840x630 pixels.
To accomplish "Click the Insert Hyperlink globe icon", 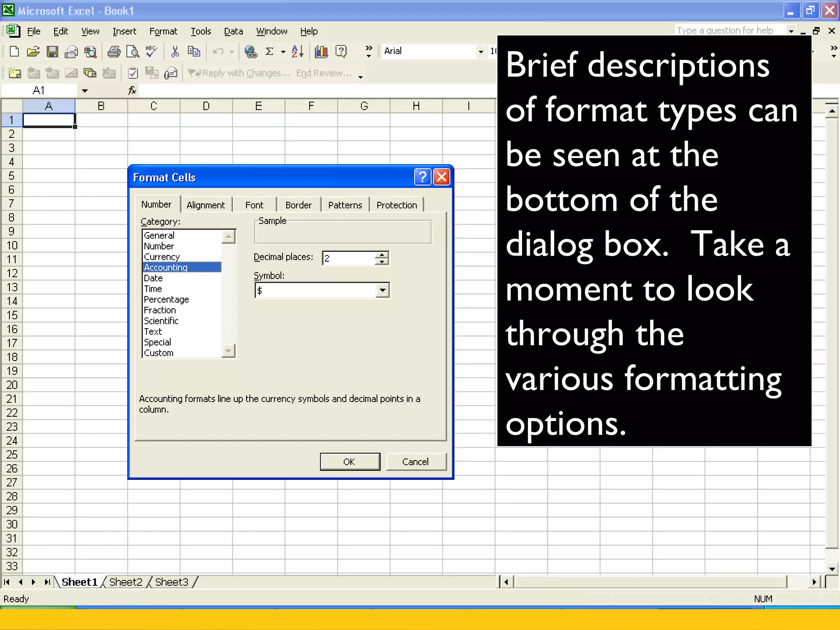I will coord(250,51).
